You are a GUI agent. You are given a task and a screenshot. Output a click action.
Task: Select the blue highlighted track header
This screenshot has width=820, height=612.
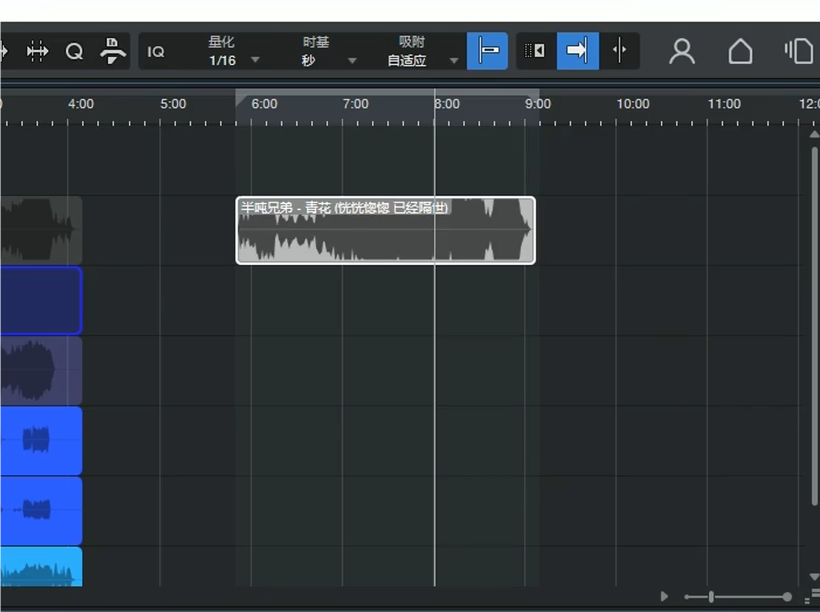pos(40,300)
